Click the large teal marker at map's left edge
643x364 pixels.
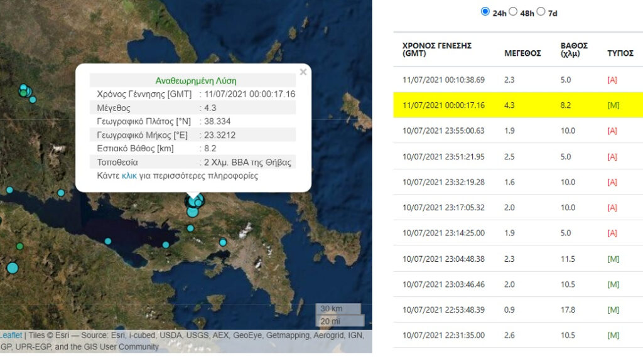[x=13, y=268]
